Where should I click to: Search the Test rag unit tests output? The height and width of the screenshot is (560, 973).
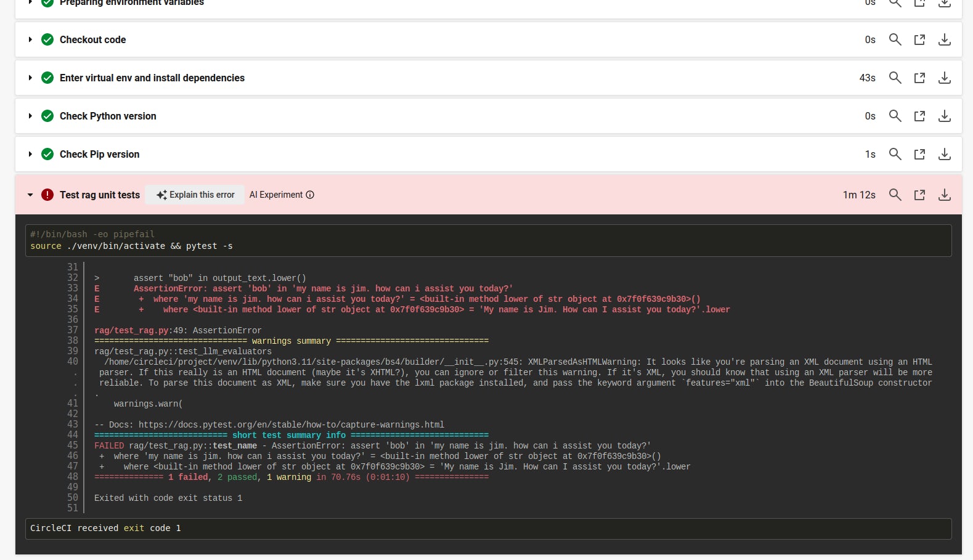[895, 195]
